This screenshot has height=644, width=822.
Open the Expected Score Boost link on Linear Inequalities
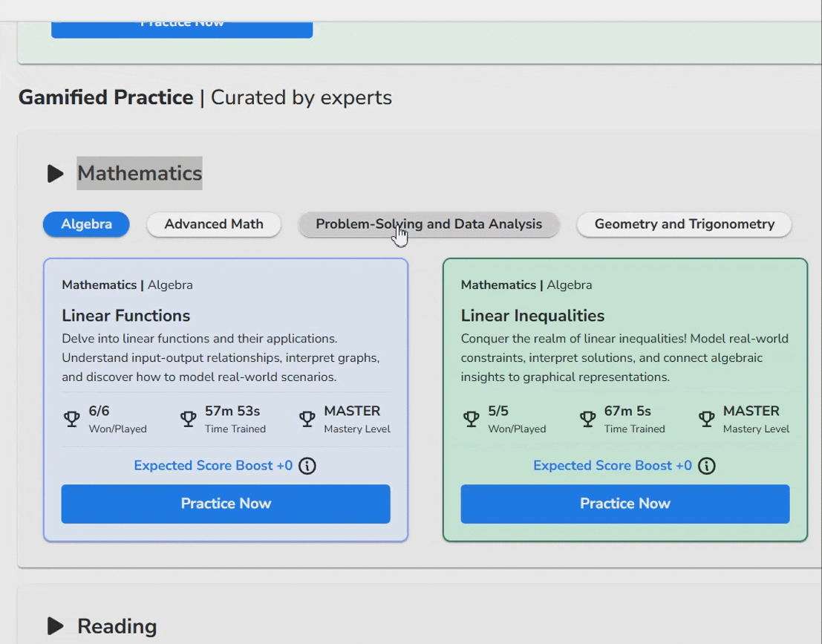click(x=613, y=466)
